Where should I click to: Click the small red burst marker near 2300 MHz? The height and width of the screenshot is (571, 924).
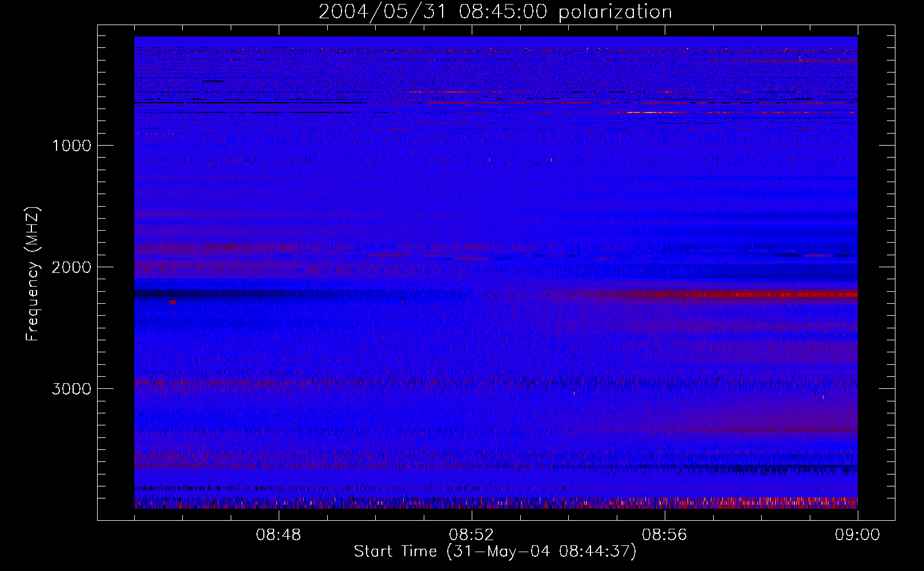tap(172, 302)
